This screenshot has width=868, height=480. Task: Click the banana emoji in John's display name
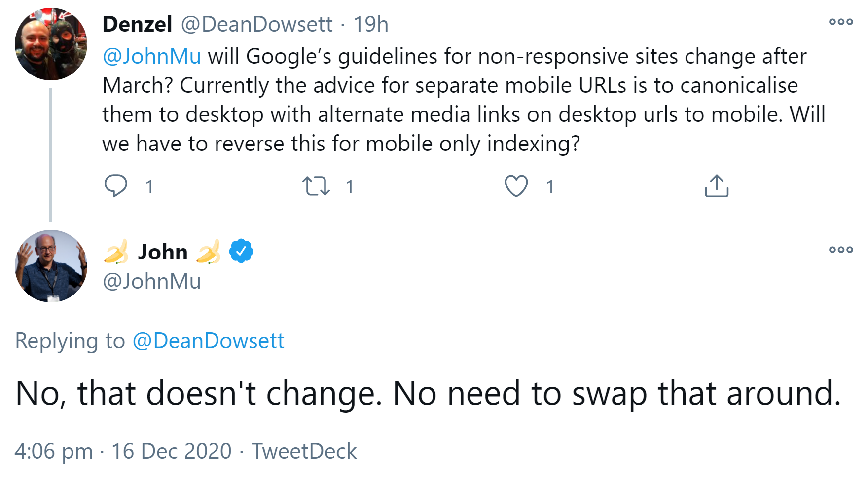click(x=117, y=252)
